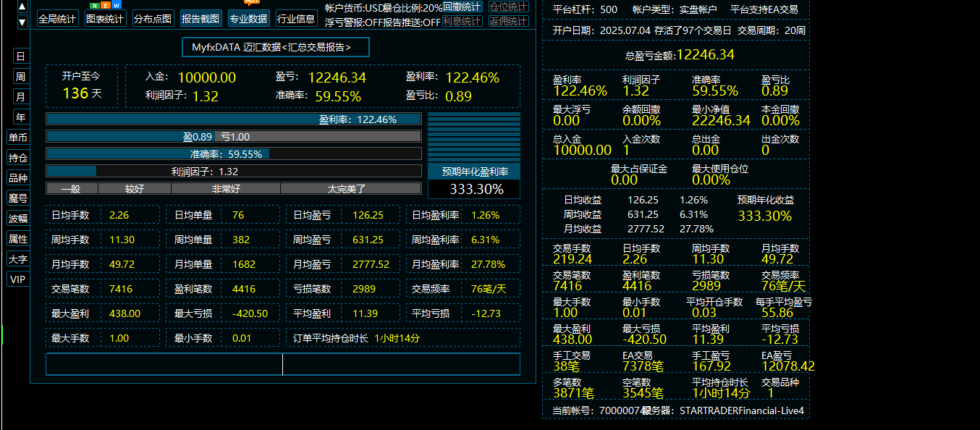Click the 太完美了 rating segment
This screenshot has width=980, height=430.
coord(350,188)
